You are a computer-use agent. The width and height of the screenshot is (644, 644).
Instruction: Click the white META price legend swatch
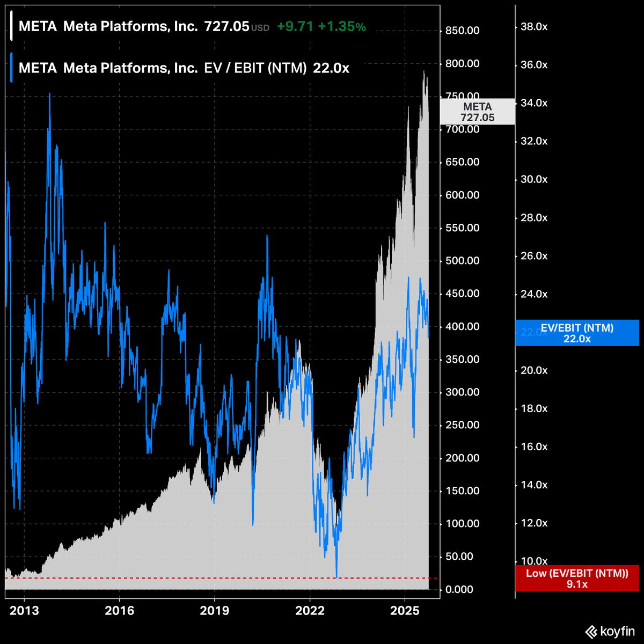pyautogui.click(x=11, y=27)
